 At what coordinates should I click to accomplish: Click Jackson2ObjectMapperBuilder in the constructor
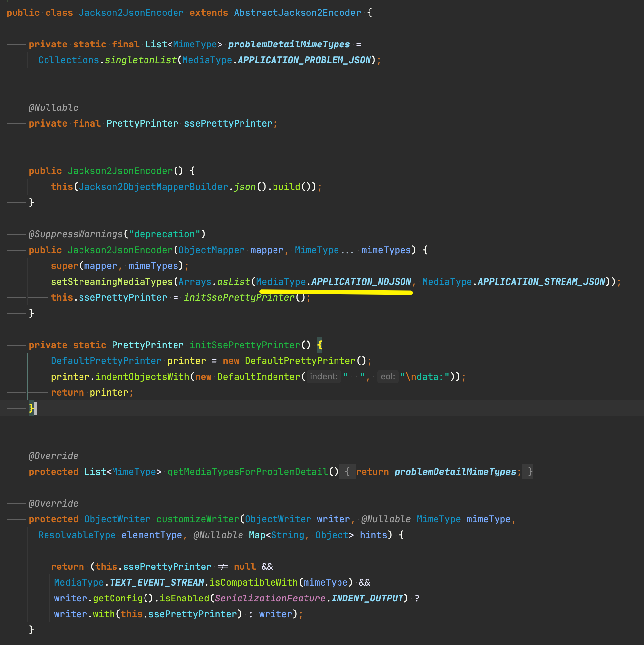tap(153, 187)
